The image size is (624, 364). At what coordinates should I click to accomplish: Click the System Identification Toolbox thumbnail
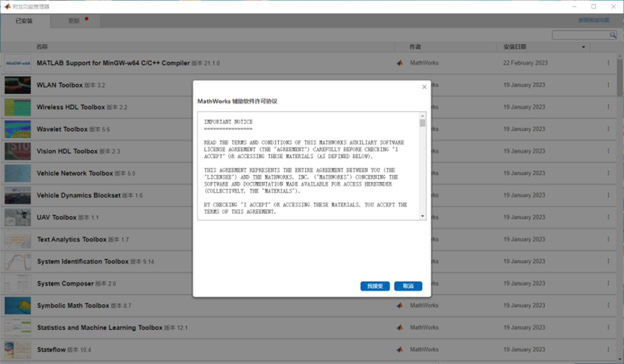point(18,261)
